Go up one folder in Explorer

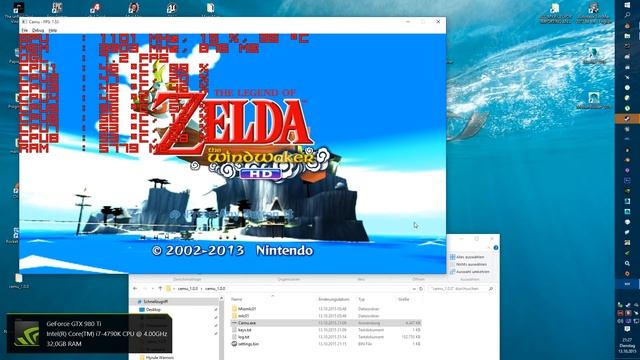[160, 289]
